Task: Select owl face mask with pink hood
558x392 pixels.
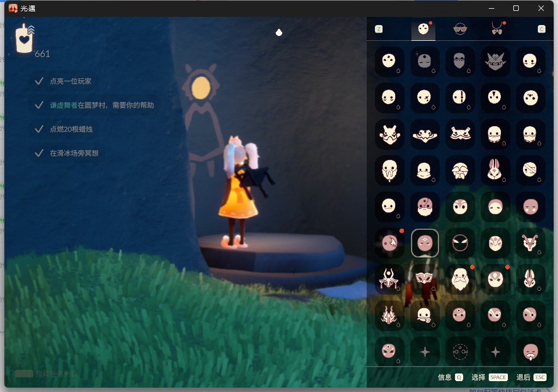Action: (x=460, y=207)
